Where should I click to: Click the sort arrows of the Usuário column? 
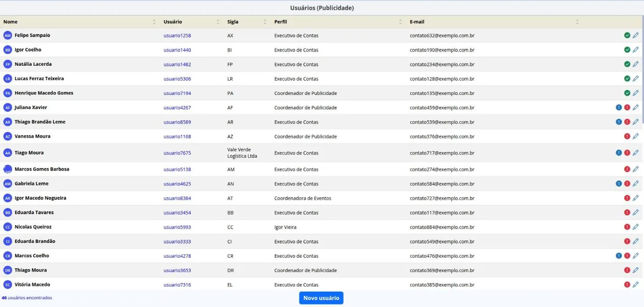[x=218, y=22]
